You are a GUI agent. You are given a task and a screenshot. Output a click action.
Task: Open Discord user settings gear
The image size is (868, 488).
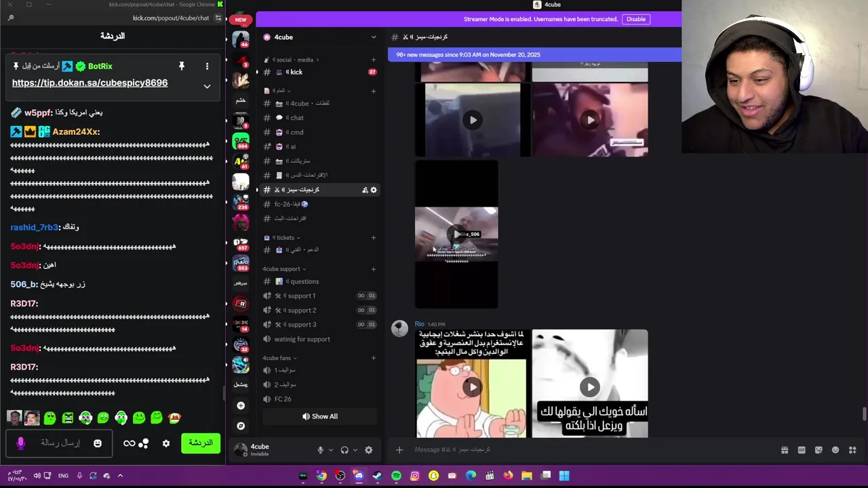click(x=369, y=449)
